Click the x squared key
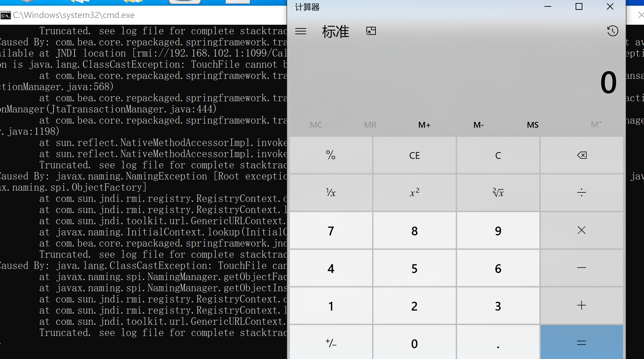The image size is (644, 359). click(x=414, y=193)
